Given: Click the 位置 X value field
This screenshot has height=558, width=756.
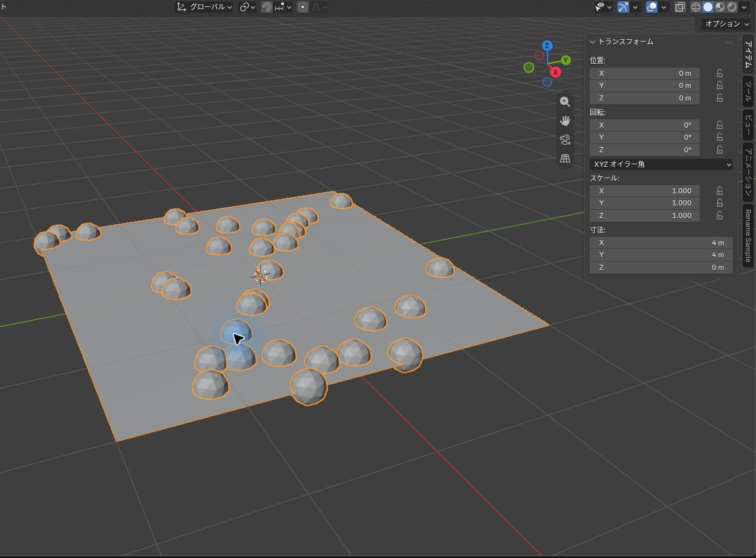Looking at the screenshot, I should click(644, 73).
